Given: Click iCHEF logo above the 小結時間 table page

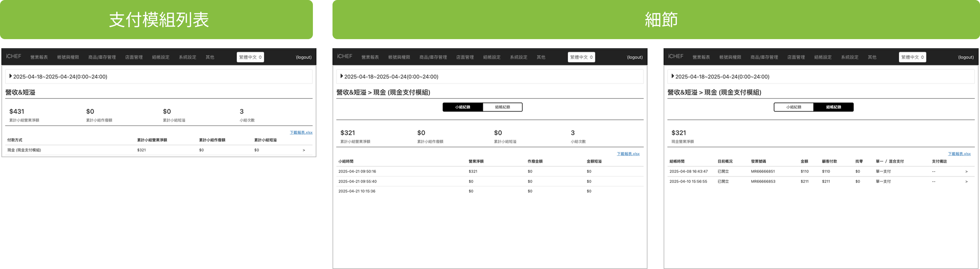Looking at the screenshot, I should (x=345, y=57).
